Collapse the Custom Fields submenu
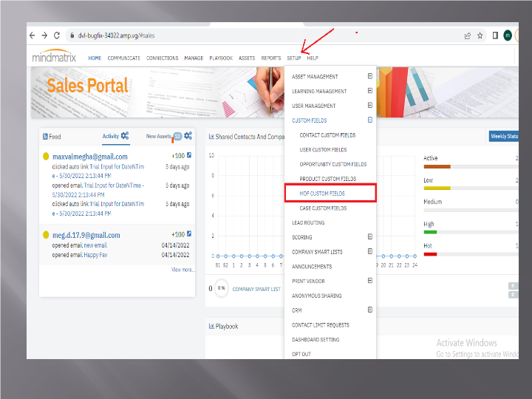 point(369,120)
